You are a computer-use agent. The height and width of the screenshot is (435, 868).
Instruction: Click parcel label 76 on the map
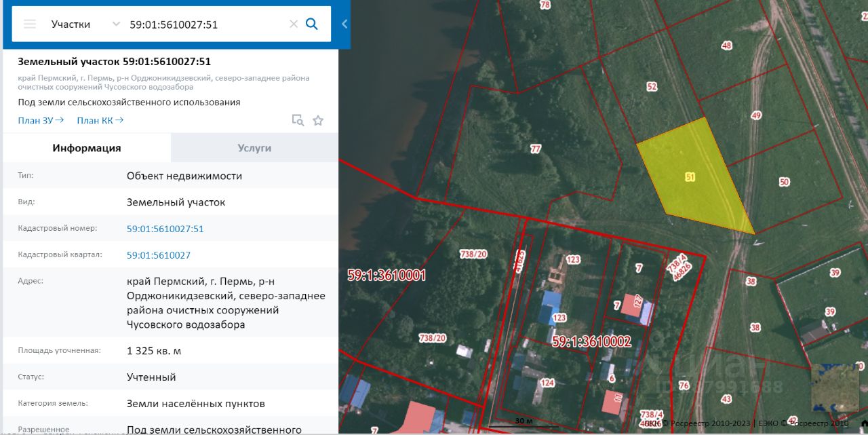(684, 385)
